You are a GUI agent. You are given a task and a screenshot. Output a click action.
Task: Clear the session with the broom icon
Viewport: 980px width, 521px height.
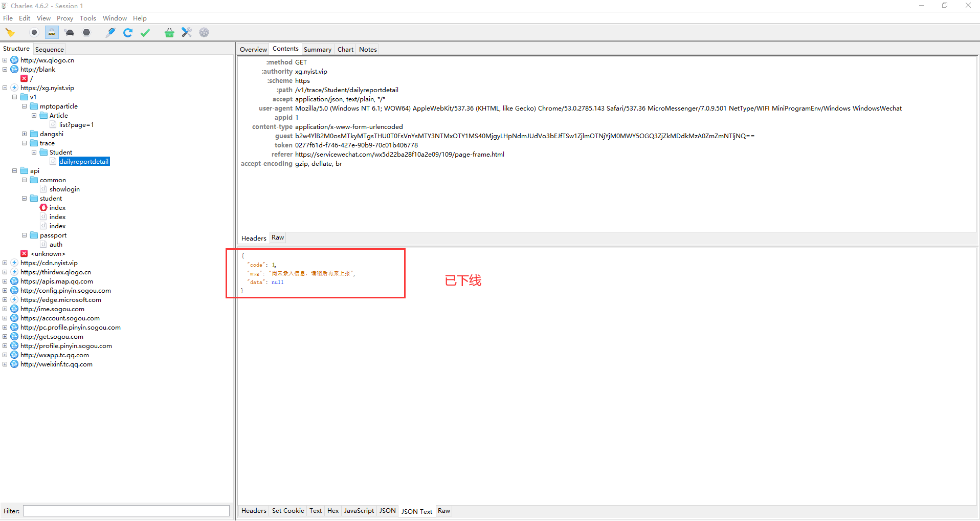(10, 33)
